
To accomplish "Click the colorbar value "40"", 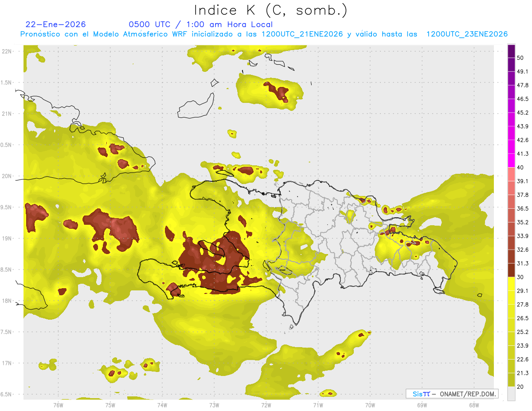I will tap(520, 168).
